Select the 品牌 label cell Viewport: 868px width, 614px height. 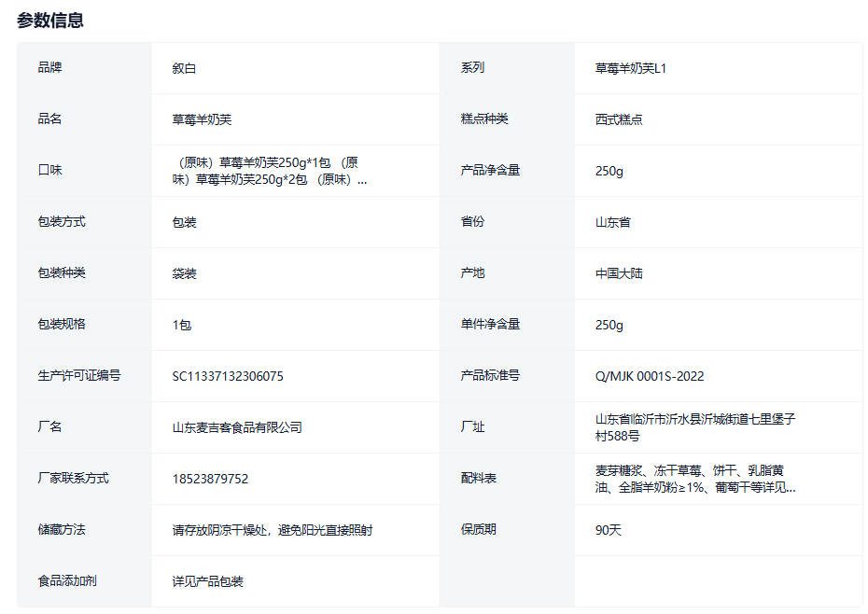(x=49, y=67)
